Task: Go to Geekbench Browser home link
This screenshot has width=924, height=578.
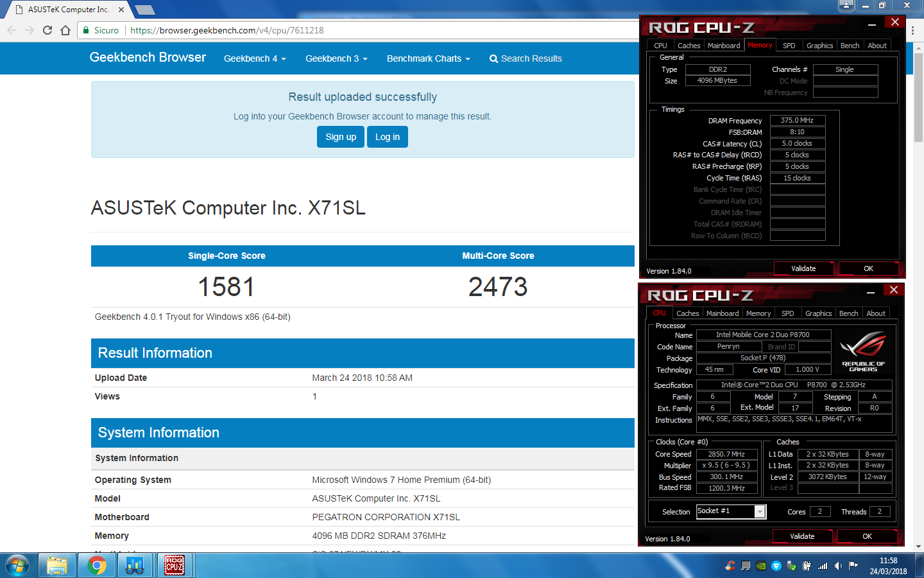Action: tap(148, 57)
